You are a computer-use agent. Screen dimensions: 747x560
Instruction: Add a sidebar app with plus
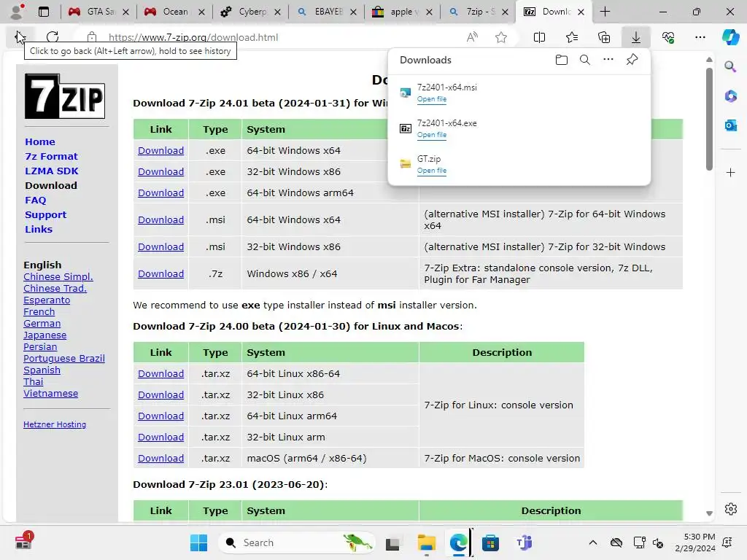(x=730, y=172)
